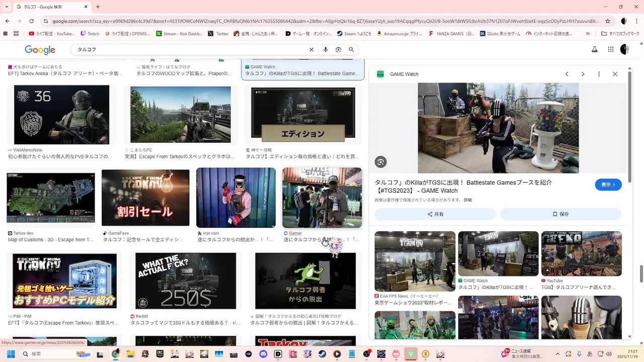Open 割引セール GameFavo thumbnail
This screenshot has height=362, width=644.
tap(145, 198)
